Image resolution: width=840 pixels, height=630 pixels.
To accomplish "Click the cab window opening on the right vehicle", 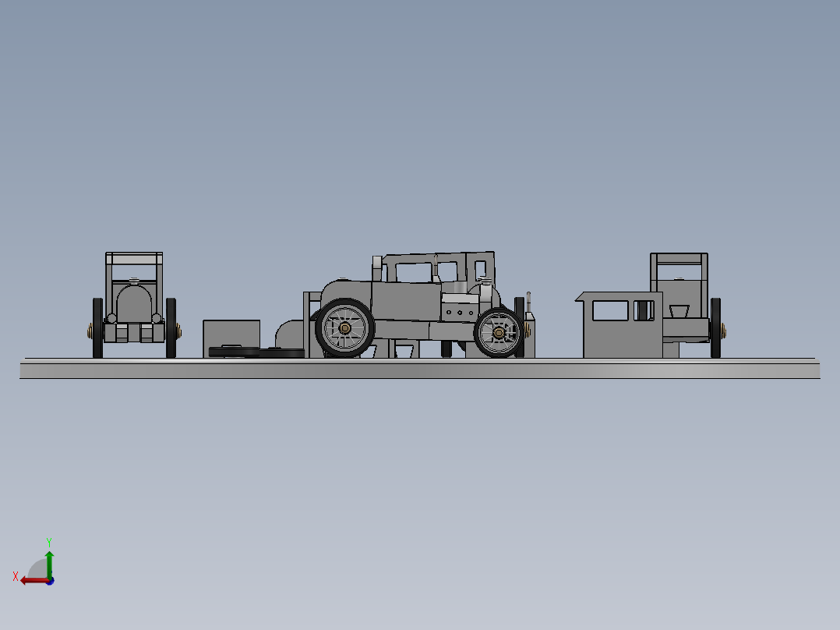I will coord(612,309).
